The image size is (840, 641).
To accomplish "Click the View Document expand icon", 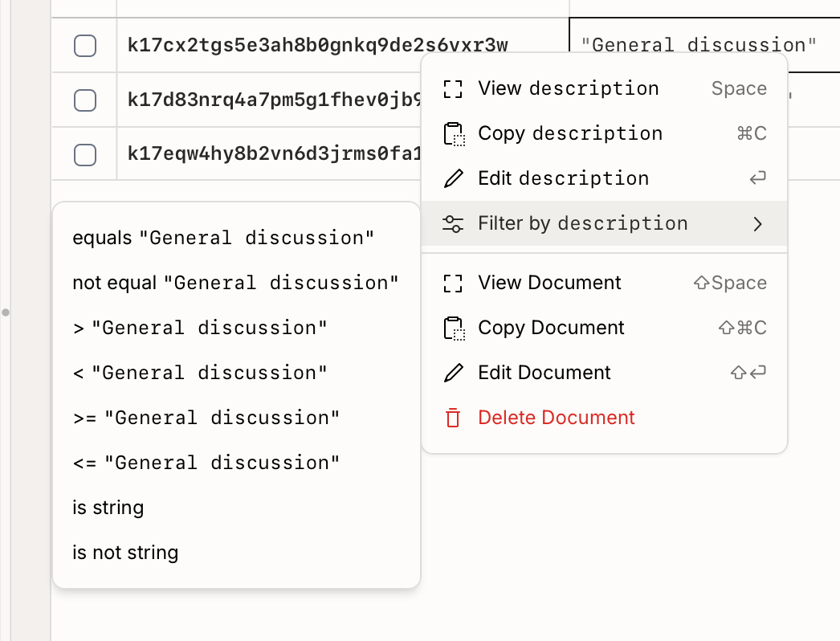I will pyautogui.click(x=453, y=283).
